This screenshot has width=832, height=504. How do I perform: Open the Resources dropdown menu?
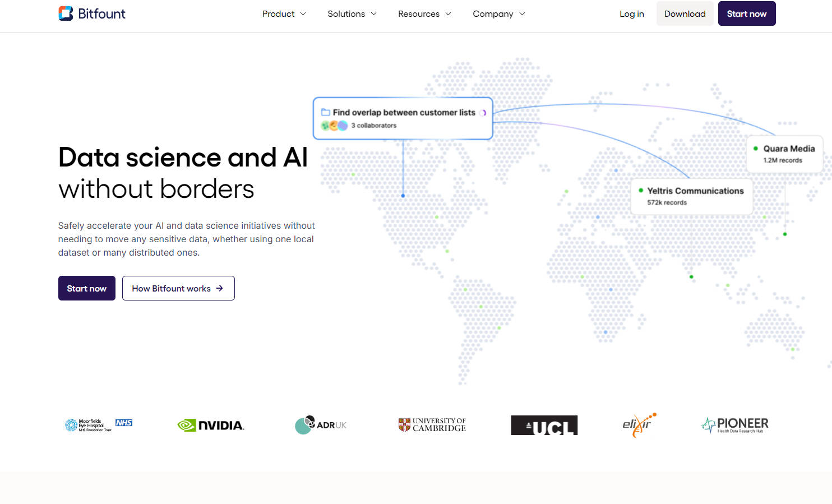424,13
